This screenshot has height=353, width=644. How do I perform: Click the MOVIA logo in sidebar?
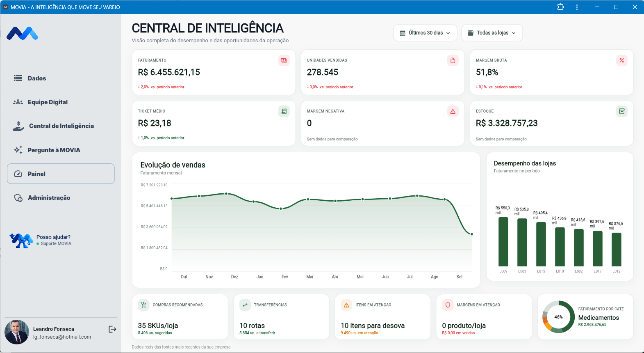(x=22, y=33)
